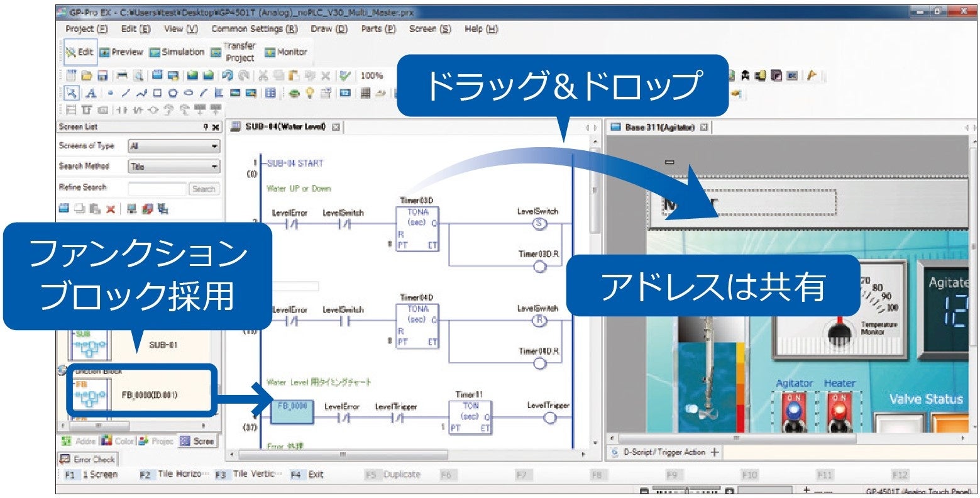Select the Polygon drawing tool
The height and width of the screenshot is (498, 980).
click(173, 93)
